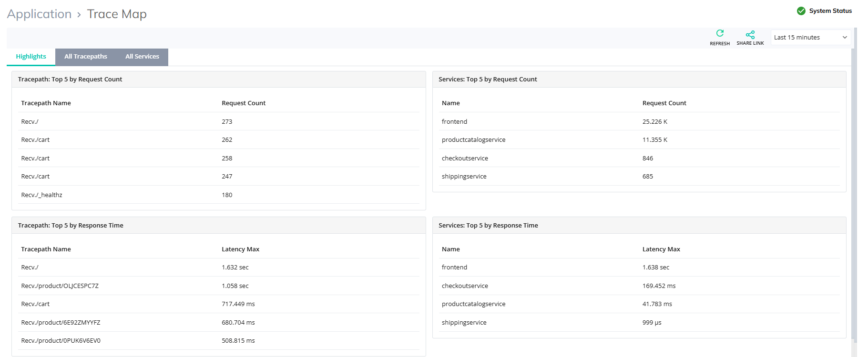Image resolution: width=868 pixels, height=357 pixels.
Task: Click the Trace Map breadcrumb title
Action: (117, 14)
